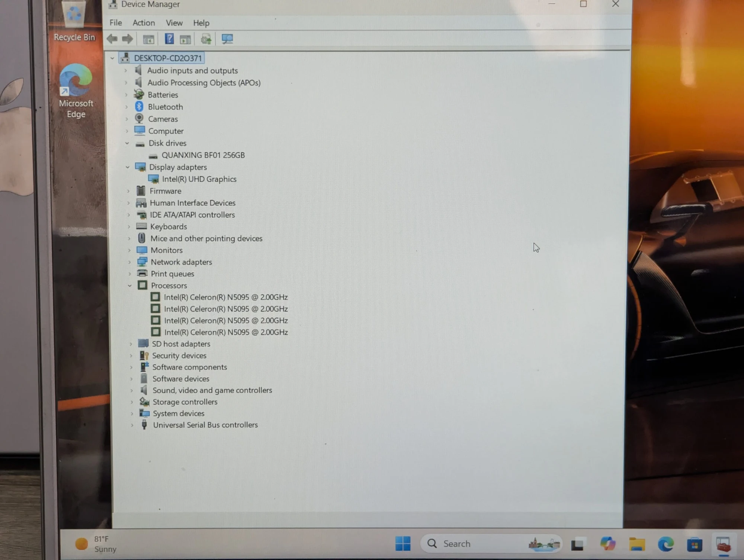The width and height of the screenshot is (744, 560).
Task: Expand the Audio inputs and outputs node
Action: [126, 70]
